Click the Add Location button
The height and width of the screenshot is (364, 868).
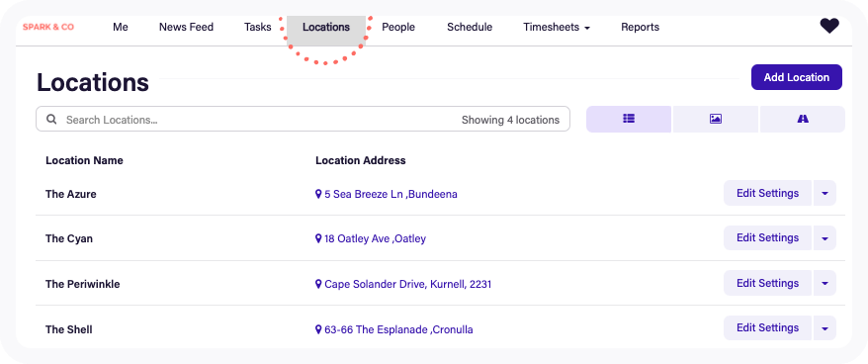[x=797, y=77]
